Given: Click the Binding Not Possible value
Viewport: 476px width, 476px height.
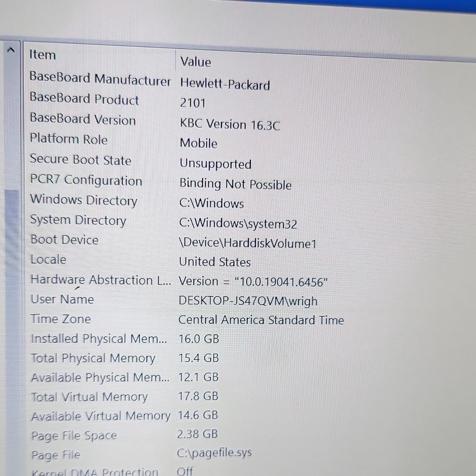Looking at the screenshot, I should pos(236,184).
